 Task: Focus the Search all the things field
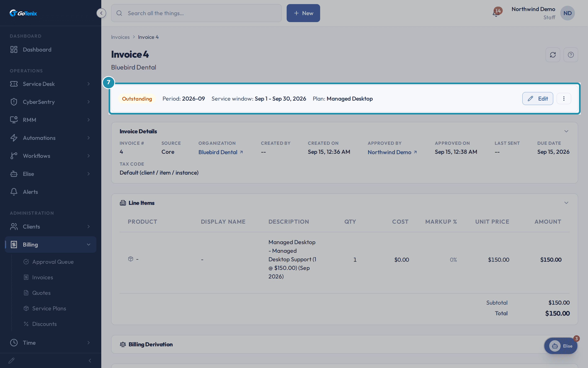[x=196, y=13]
